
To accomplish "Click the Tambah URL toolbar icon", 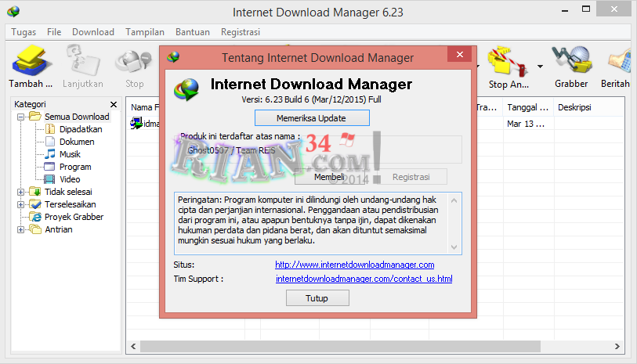I will (x=31, y=61).
